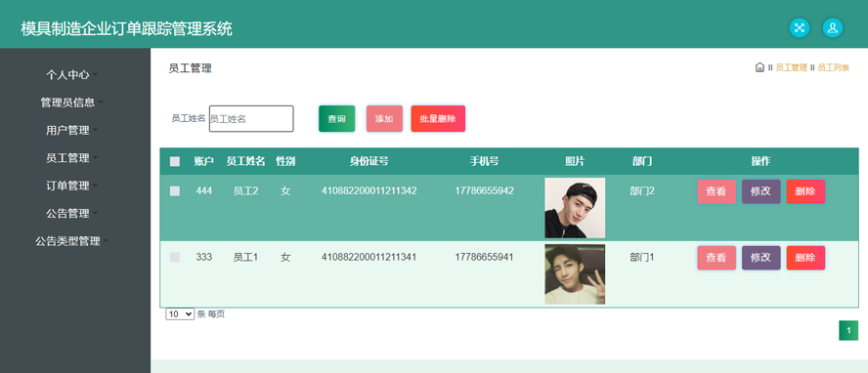This screenshot has height=373, width=868.
Task: Click the fullscreen toggle icon in header
Action: tap(799, 27)
